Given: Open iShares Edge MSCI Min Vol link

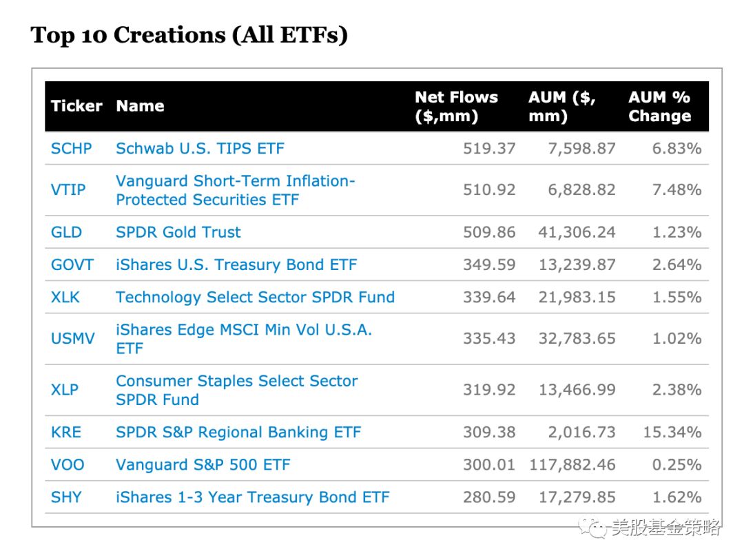Looking at the screenshot, I should (244, 339).
